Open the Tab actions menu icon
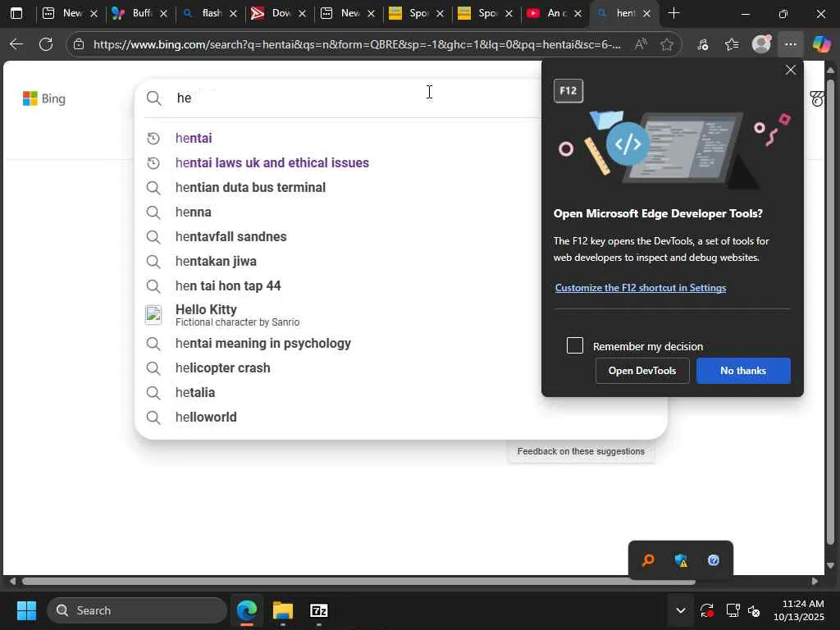This screenshot has width=840, height=630. [x=16, y=13]
